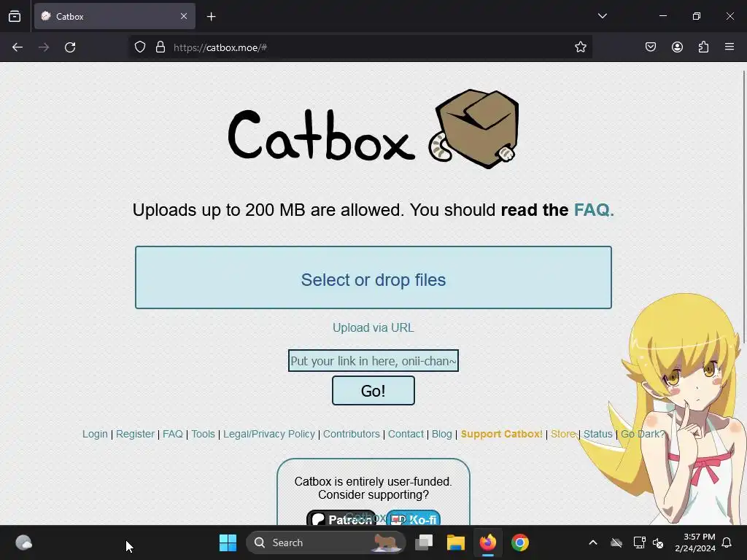Open the Support Catbox! link
The width and height of the screenshot is (747, 560).
tap(502, 434)
